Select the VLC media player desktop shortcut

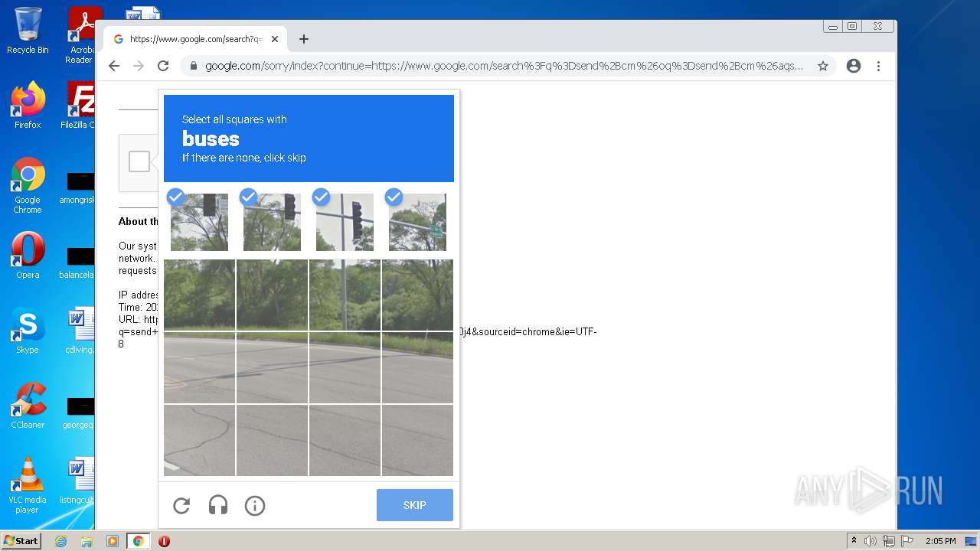28,486
